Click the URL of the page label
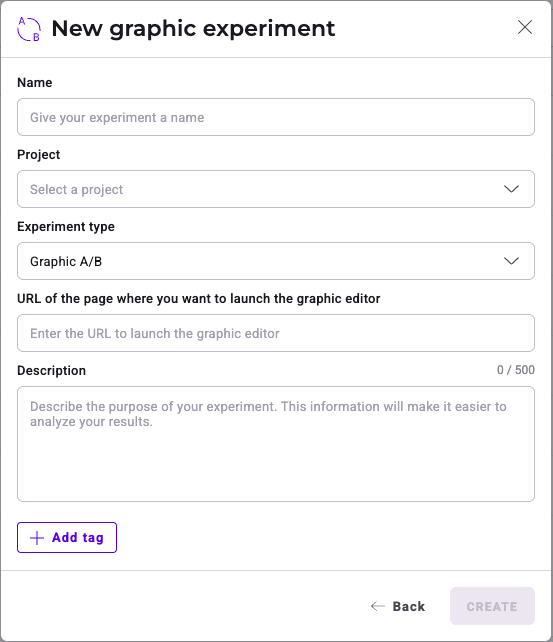553x642 pixels. tap(199, 299)
